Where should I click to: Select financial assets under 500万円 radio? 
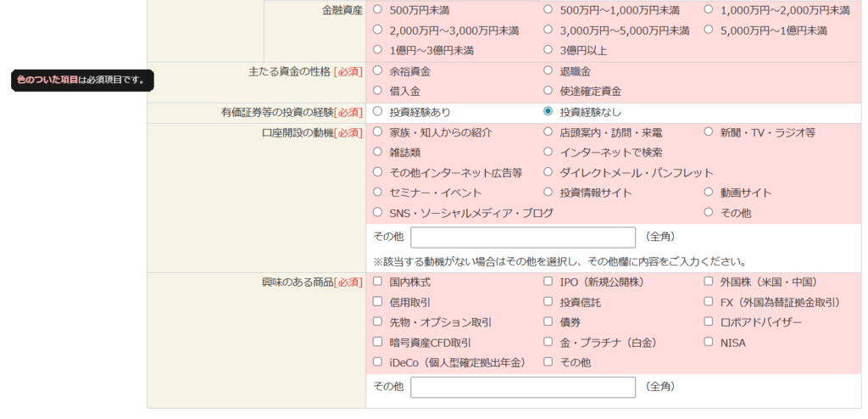point(378,10)
